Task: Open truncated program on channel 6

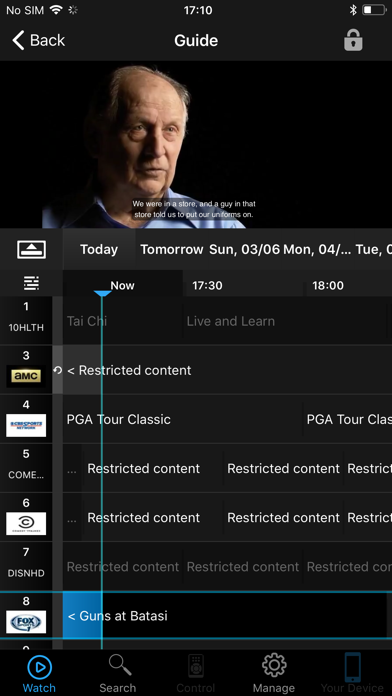Action: click(73, 518)
